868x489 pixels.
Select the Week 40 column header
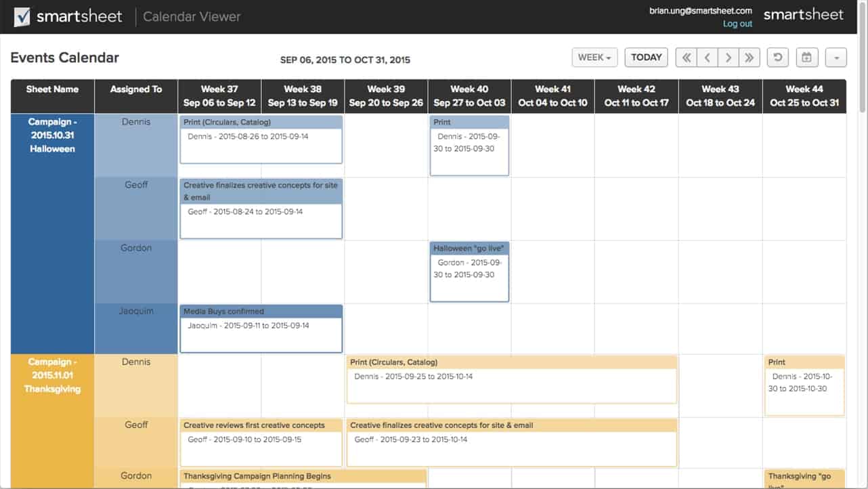point(469,96)
